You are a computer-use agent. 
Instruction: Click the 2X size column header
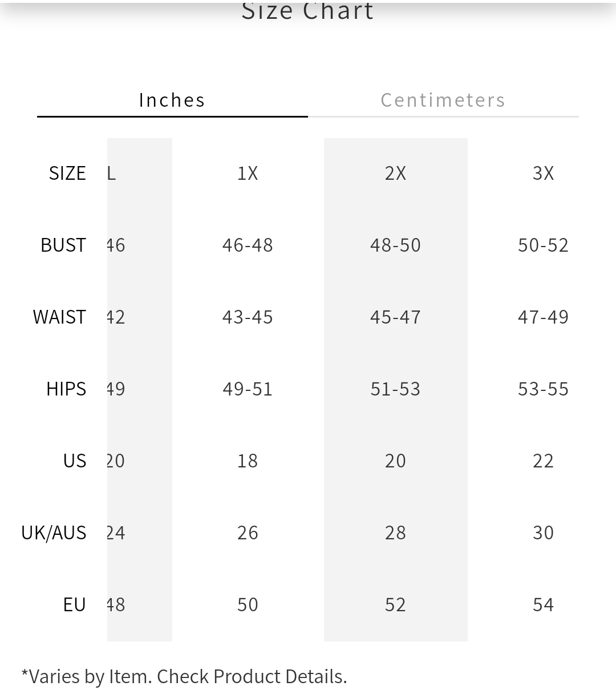395,173
